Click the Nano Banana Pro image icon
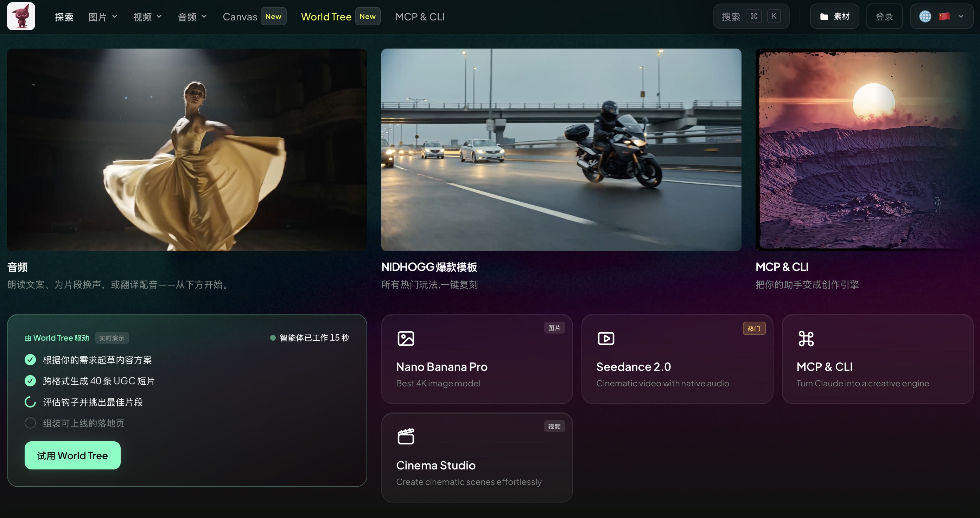 click(x=406, y=339)
